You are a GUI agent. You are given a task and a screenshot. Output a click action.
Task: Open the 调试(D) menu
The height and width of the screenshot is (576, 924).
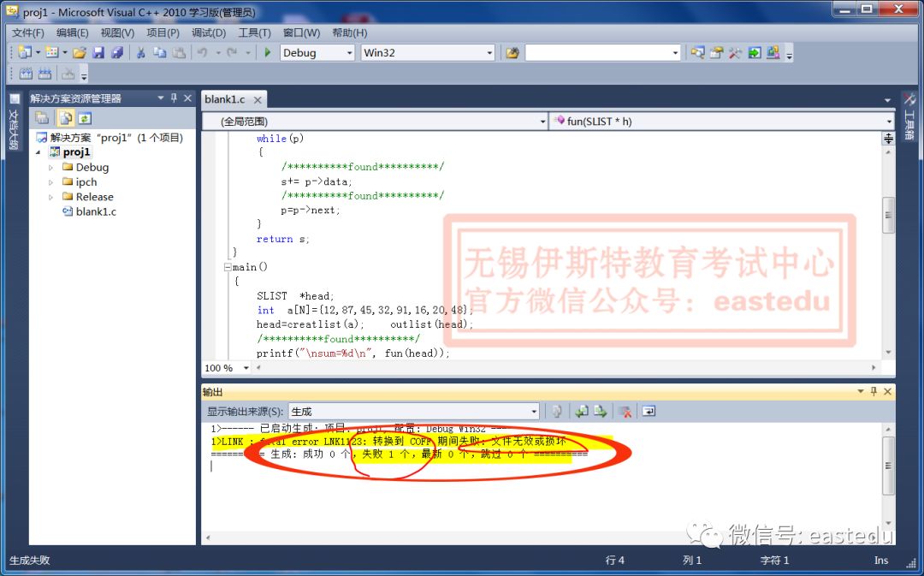click(x=209, y=33)
